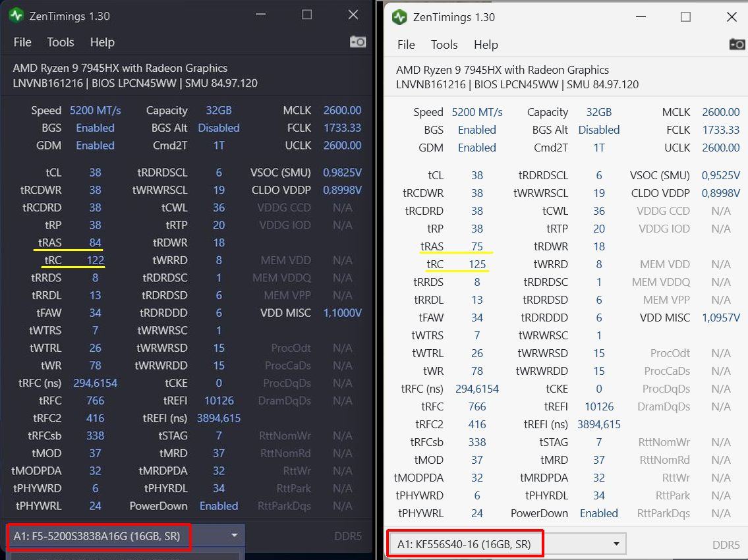
Task: Click FCLK value 1733.33 in light window
Action: click(x=721, y=130)
